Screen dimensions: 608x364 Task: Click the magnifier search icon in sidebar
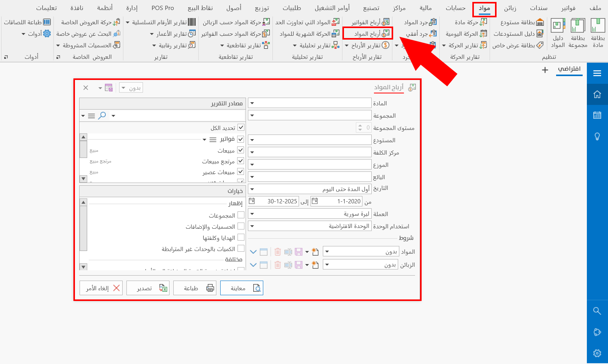597,311
